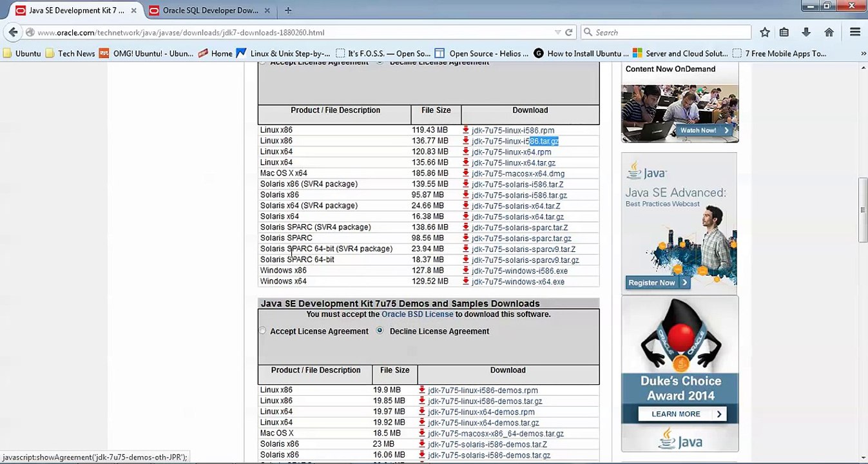Click the download arrow icon for jdk-7u75-solaris-sparc.tar.Z
Viewport: 868px width, 464px height.
[x=465, y=227]
